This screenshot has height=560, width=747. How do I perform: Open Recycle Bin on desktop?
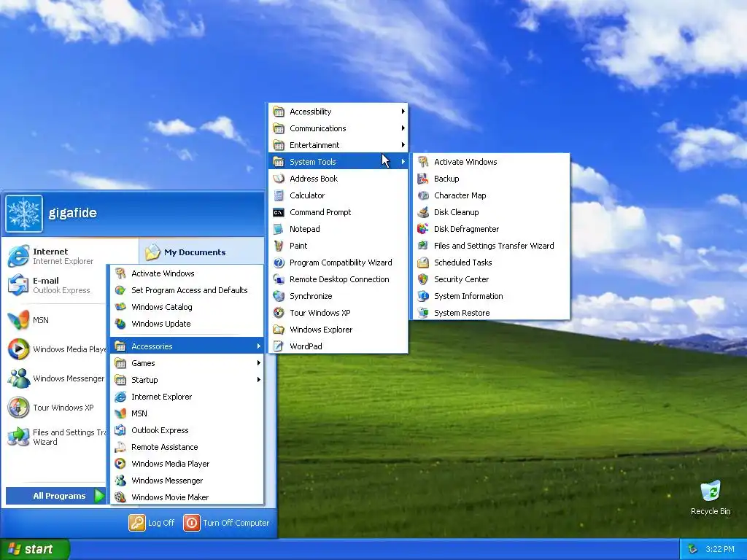point(711,497)
